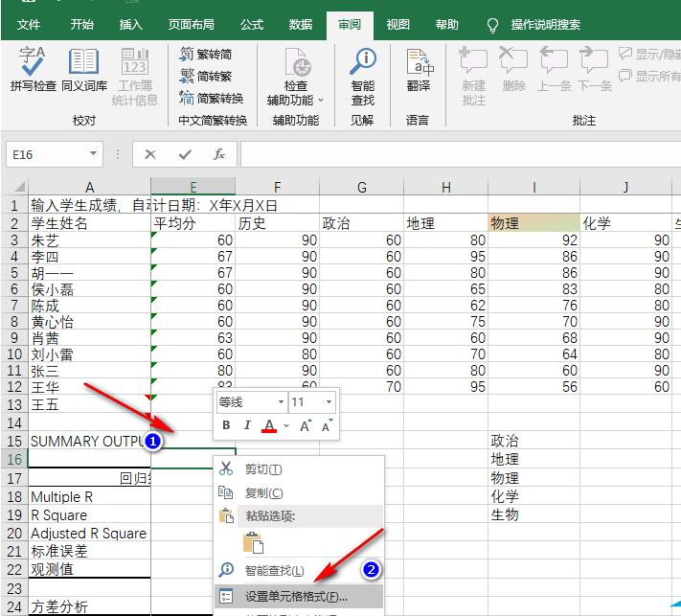Click the select-all corner triangle
This screenshot has height=616, width=681.
tap(19, 187)
